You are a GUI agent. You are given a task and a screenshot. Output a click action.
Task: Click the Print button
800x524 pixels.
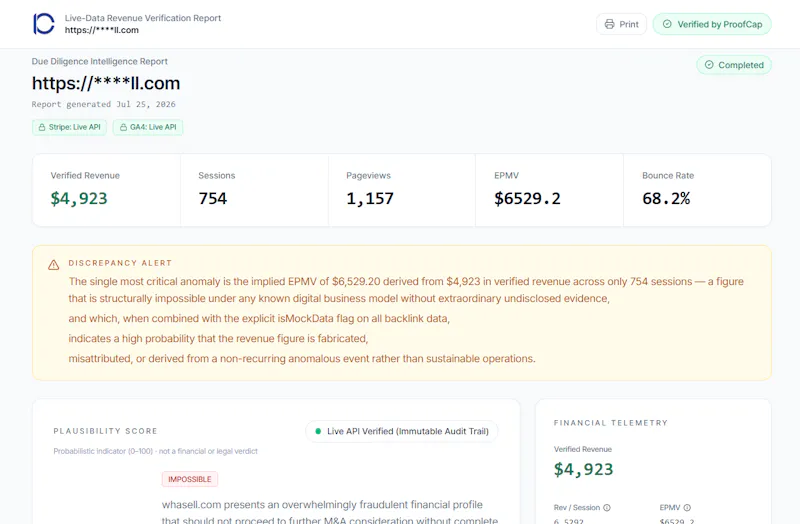point(621,24)
